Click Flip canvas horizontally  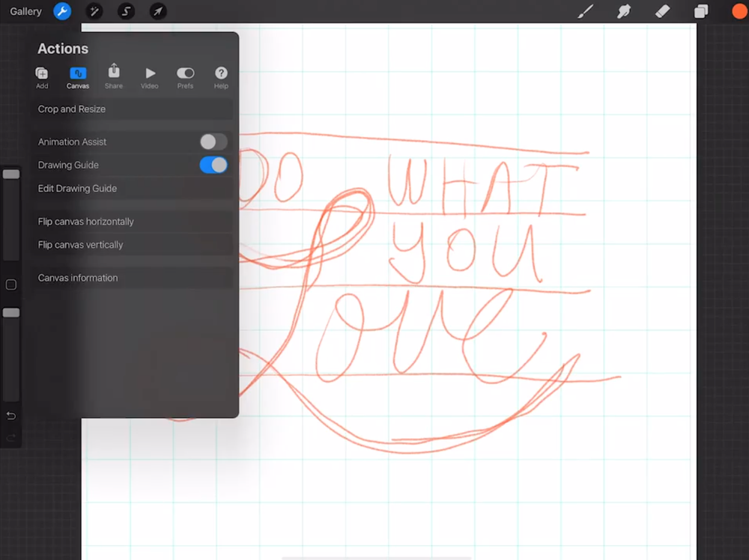click(x=85, y=221)
